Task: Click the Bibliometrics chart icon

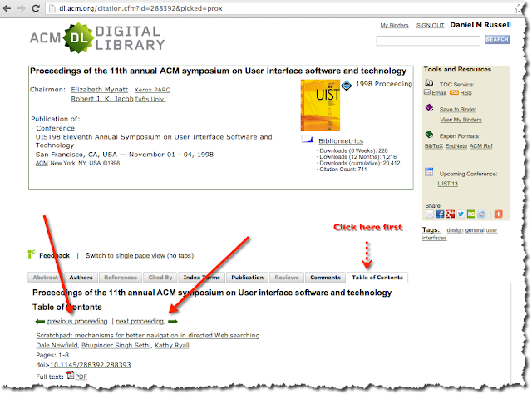Action: (307, 139)
